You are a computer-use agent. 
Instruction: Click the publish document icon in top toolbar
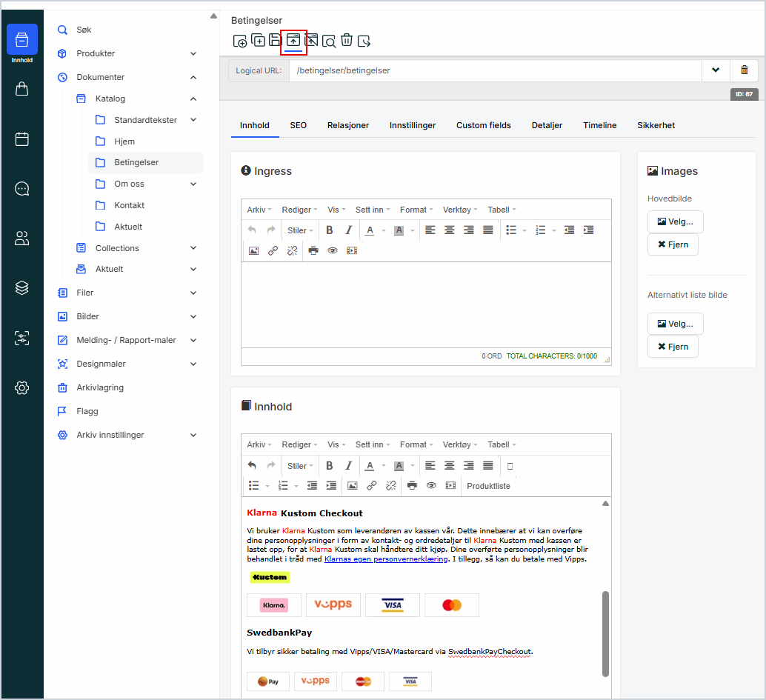pyautogui.click(x=293, y=41)
